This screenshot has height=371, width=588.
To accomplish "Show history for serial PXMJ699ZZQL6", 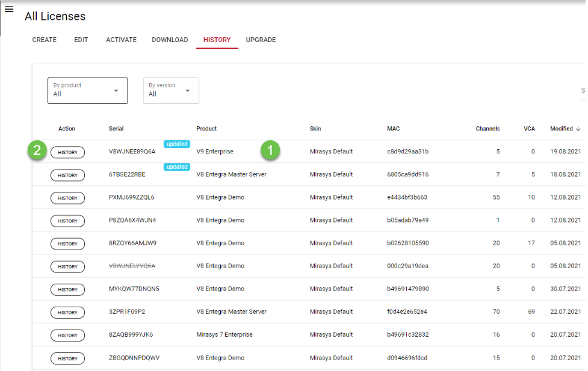I will [x=67, y=198].
